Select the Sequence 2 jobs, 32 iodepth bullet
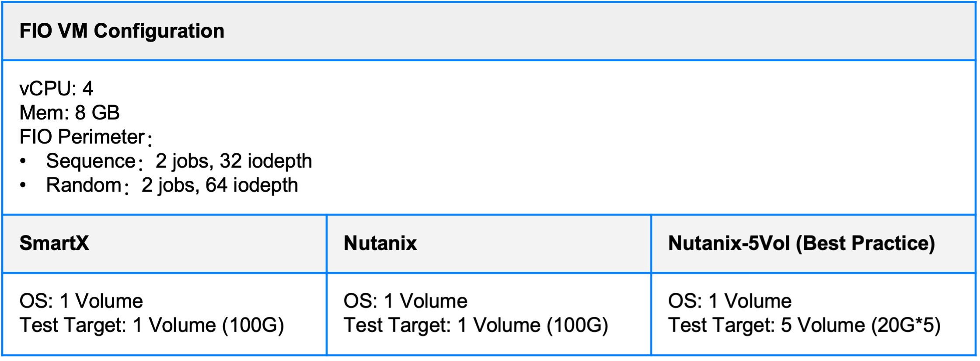 pos(179,161)
